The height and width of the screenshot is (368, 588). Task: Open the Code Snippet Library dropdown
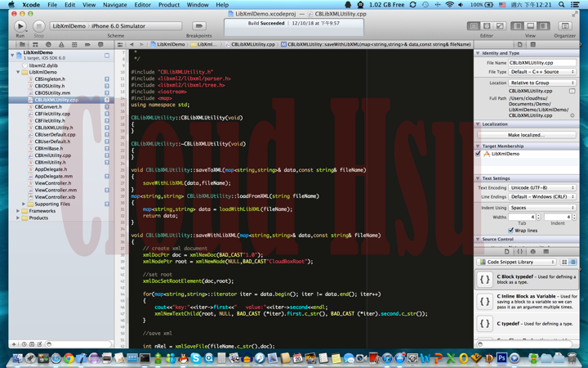click(517, 262)
